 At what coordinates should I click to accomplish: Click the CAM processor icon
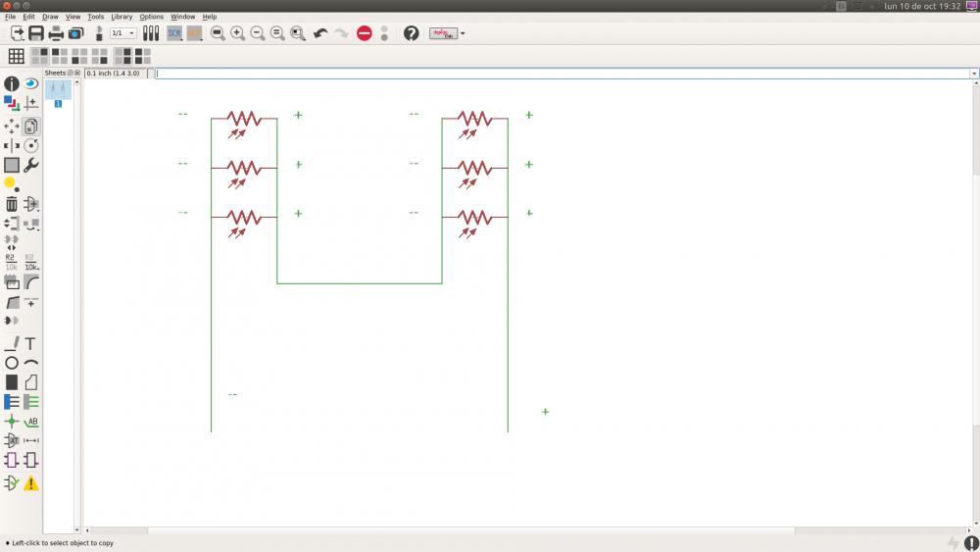(75, 33)
